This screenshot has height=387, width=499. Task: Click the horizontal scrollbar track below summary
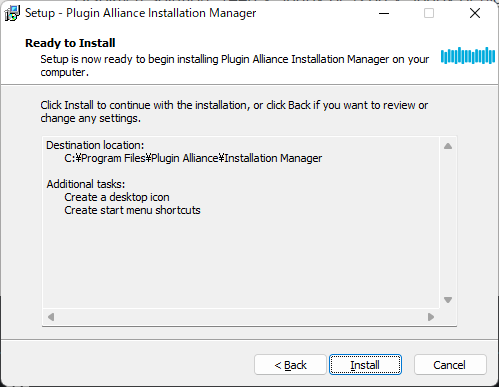pos(241,317)
